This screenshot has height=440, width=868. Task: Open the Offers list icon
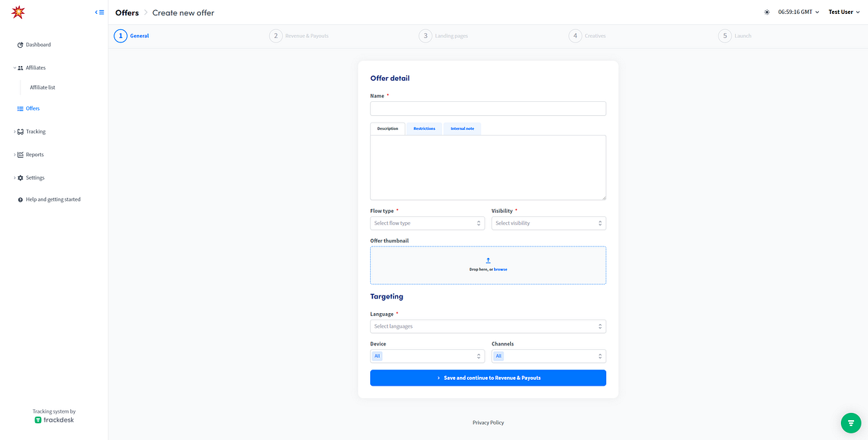click(21, 109)
